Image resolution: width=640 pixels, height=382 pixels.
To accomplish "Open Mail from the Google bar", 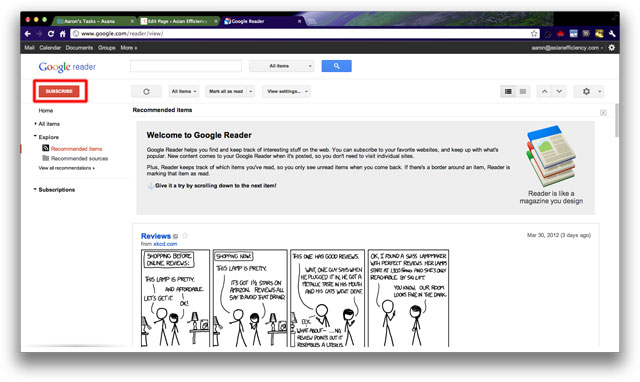I will tap(29, 48).
